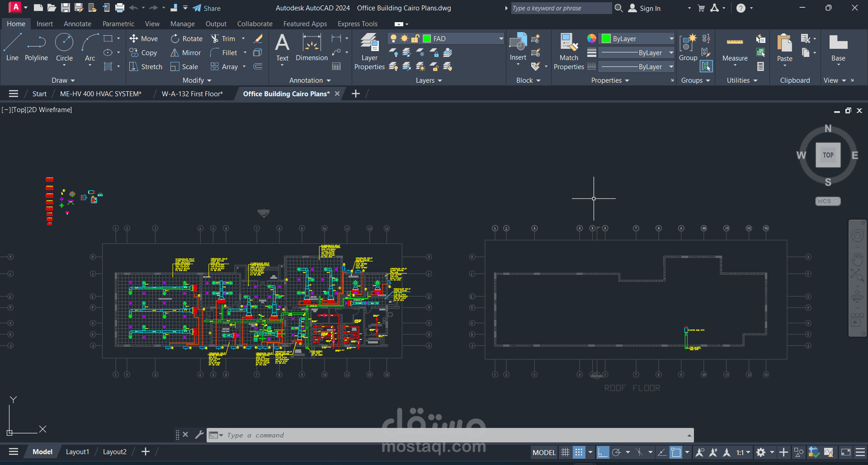Click the Plot printer icon

click(120, 8)
